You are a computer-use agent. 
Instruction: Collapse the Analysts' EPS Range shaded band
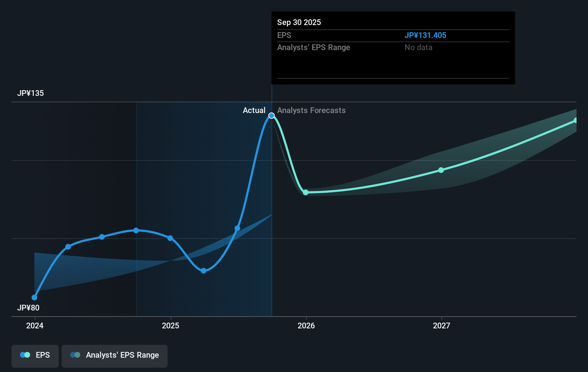tap(114, 356)
